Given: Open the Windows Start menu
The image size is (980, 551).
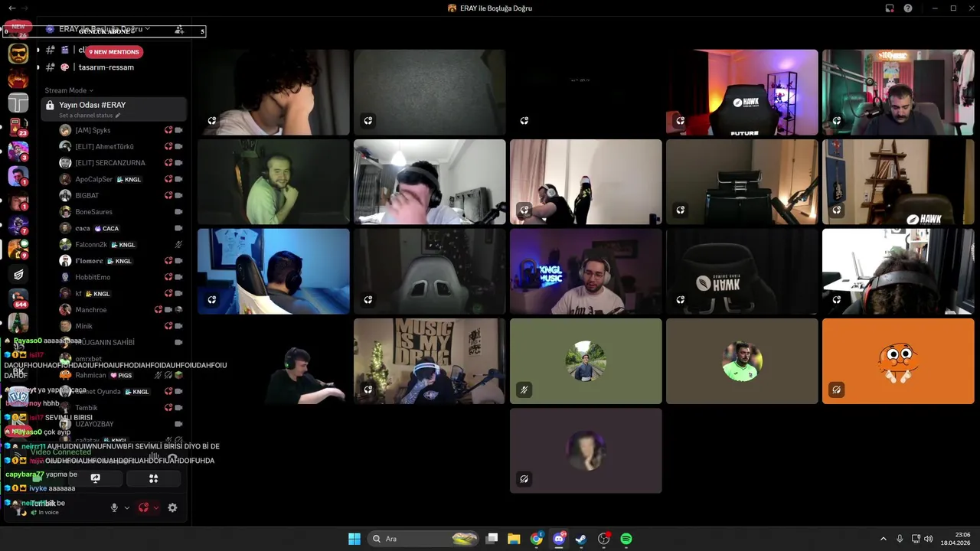Looking at the screenshot, I should tap(354, 539).
